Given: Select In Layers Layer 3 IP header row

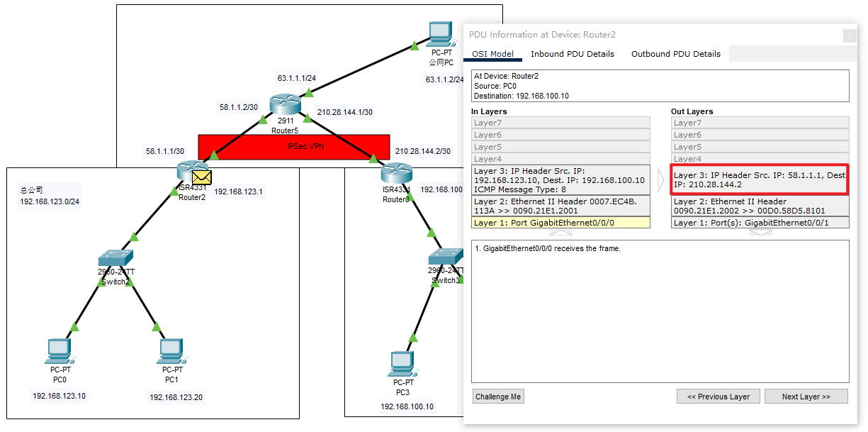Looking at the screenshot, I should coord(560,180).
